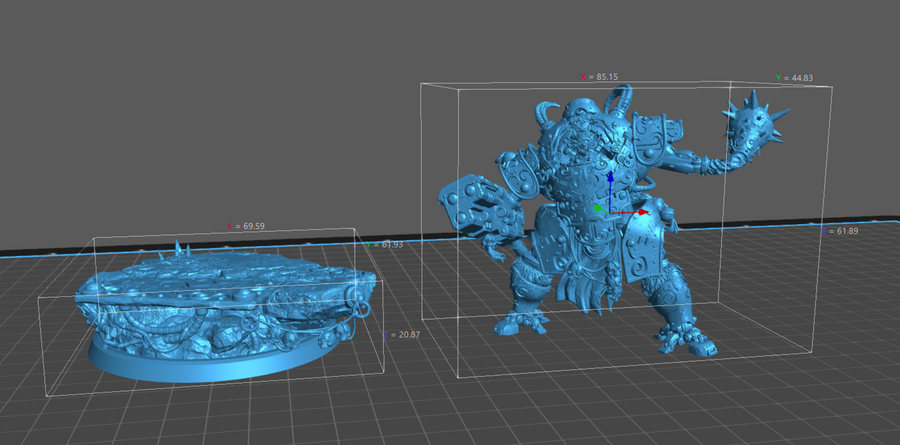900x445 pixels.
Task: Click the Z = 61.89 dimension label
Action: pos(840,231)
